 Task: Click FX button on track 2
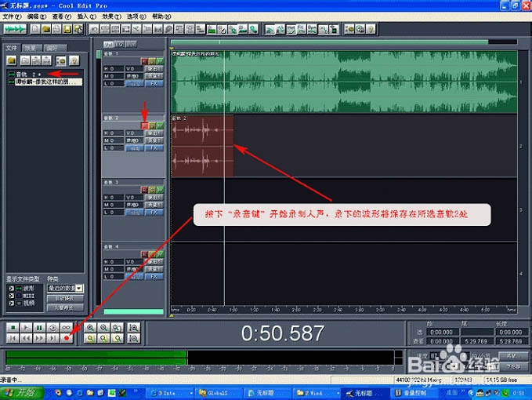(154, 148)
